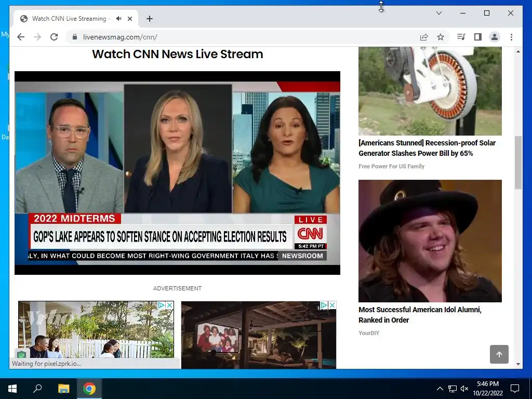Viewport: 532px width, 399px height.
Task: Open the tab search chevron
Action: point(438,13)
